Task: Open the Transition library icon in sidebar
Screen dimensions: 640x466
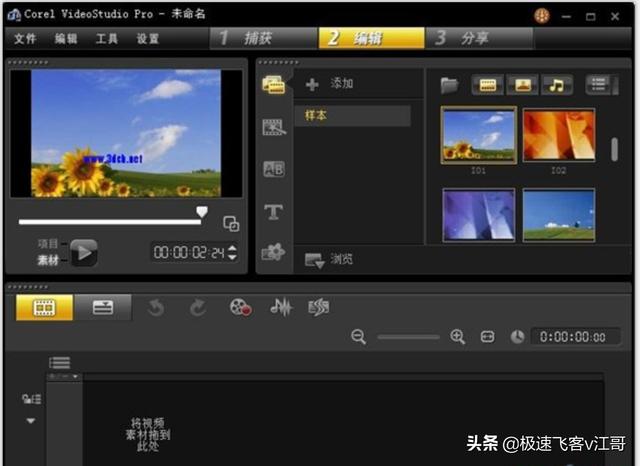Action: (x=273, y=128)
